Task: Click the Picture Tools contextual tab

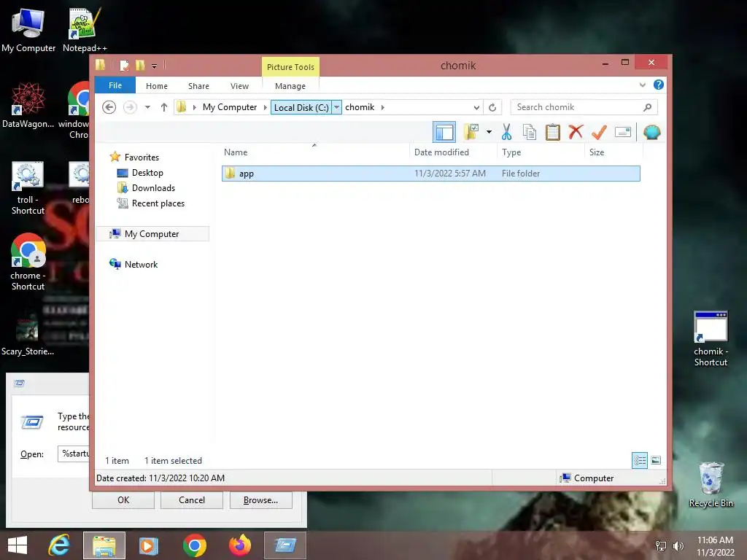Action: coord(290,66)
